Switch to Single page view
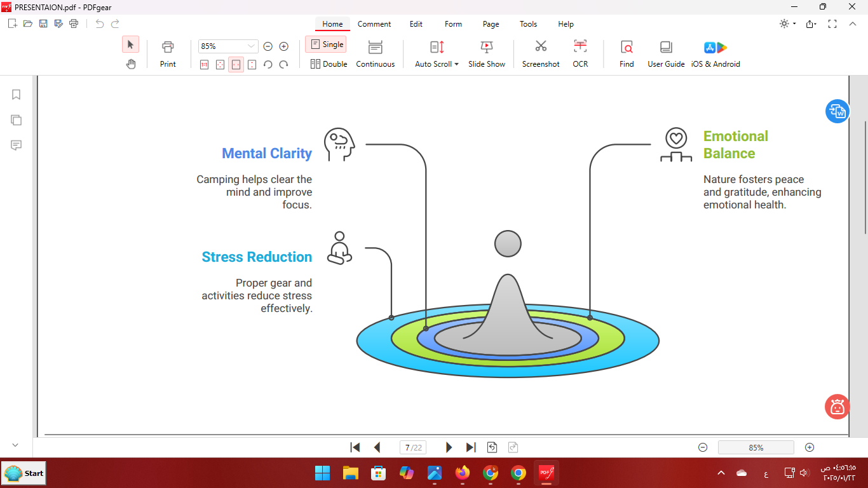Image resolution: width=868 pixels, height=488 pixels. click(326, 44)
